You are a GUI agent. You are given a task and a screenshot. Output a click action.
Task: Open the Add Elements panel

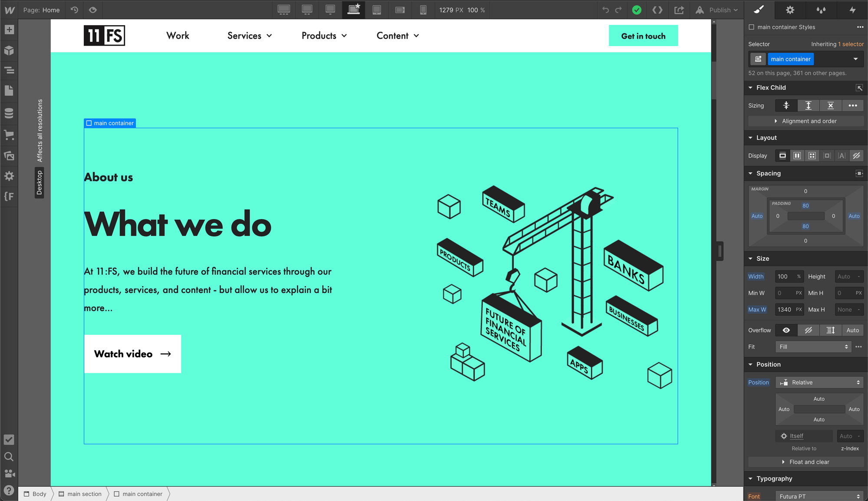coord(10,30)
